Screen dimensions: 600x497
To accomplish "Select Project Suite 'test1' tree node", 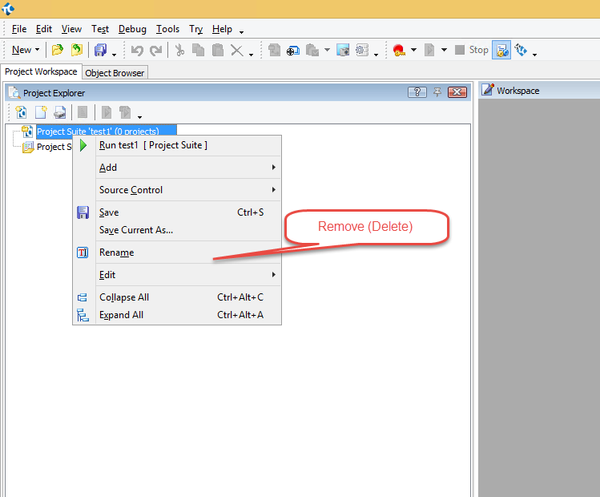I will point(105,131).
